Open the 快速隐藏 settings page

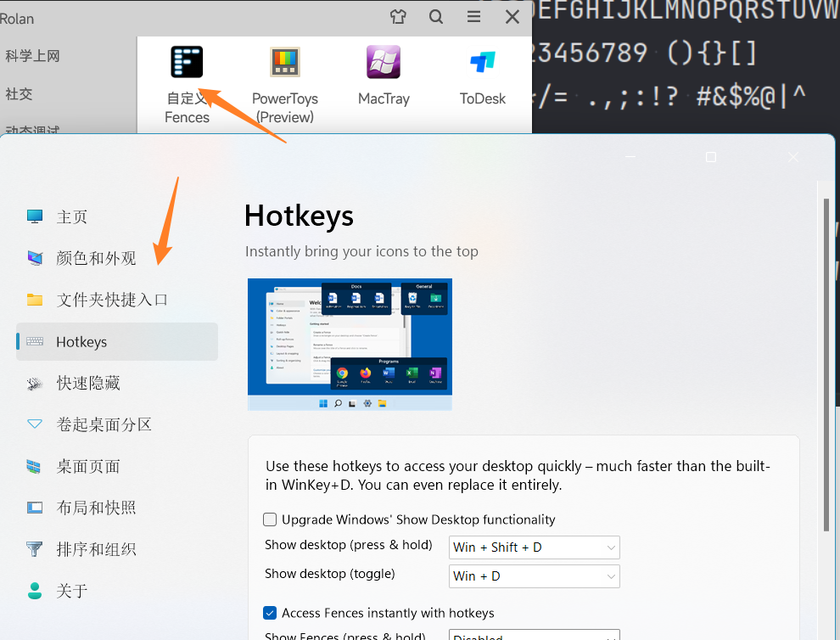click(117, 384)
